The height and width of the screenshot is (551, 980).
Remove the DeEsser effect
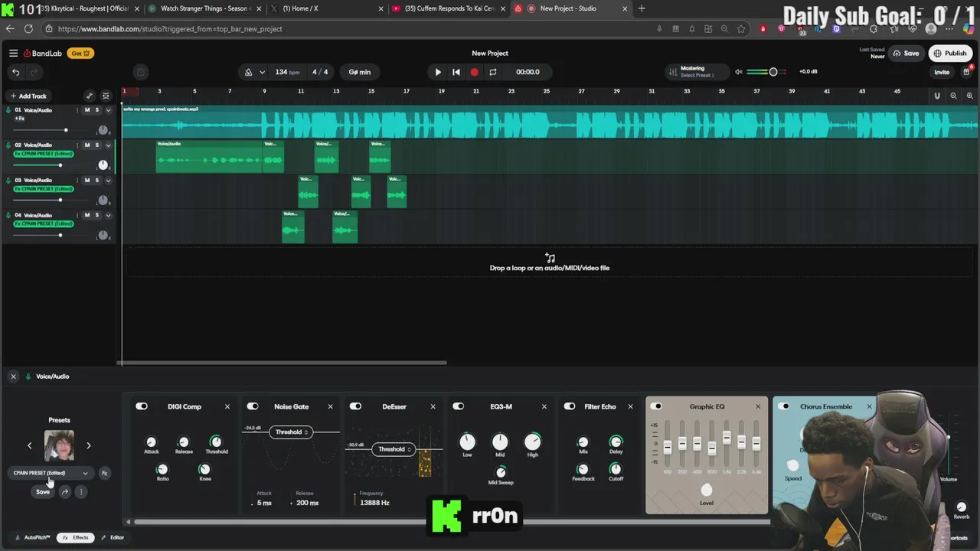click(433, 406)
